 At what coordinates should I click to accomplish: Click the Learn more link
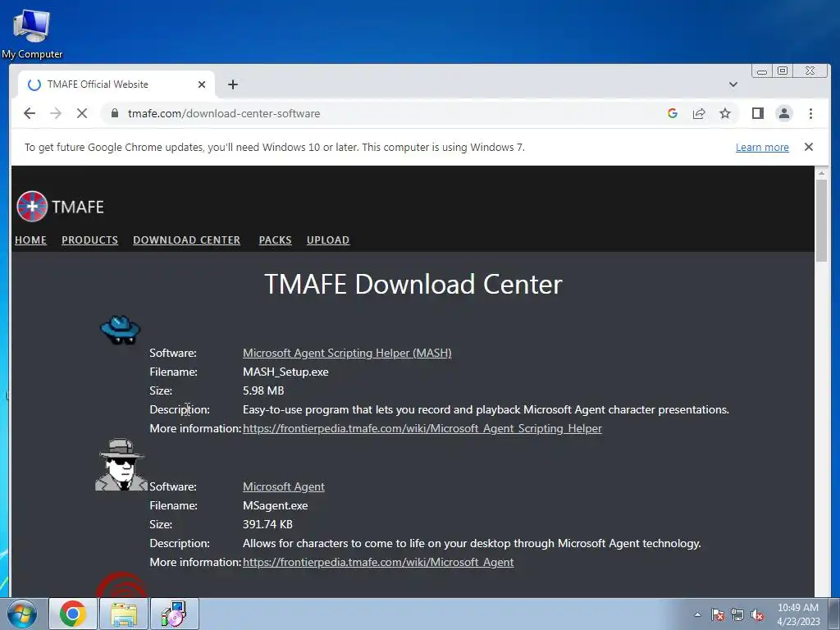(x=762, y=148)
